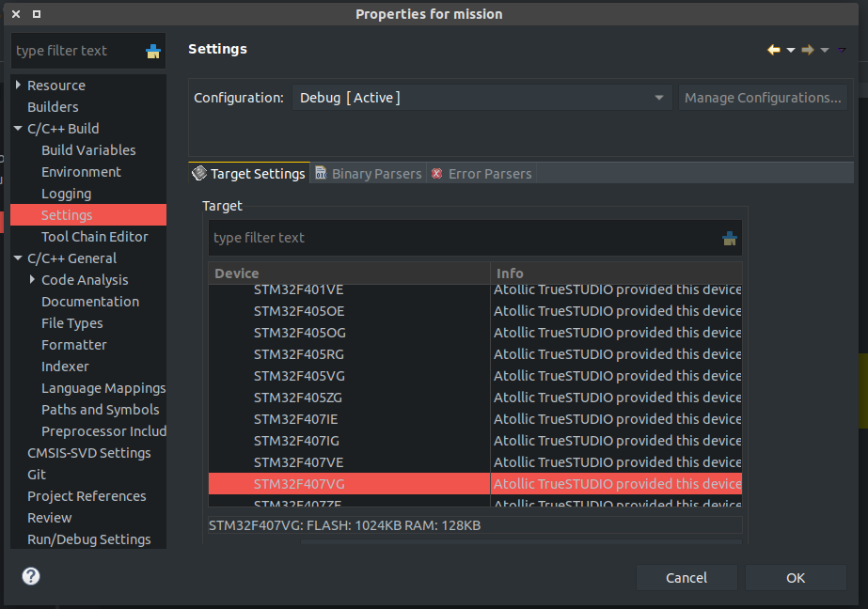Expand the Resource tree node
The image size is (868, 609).
pyautogui.click(x=18, y=85)
